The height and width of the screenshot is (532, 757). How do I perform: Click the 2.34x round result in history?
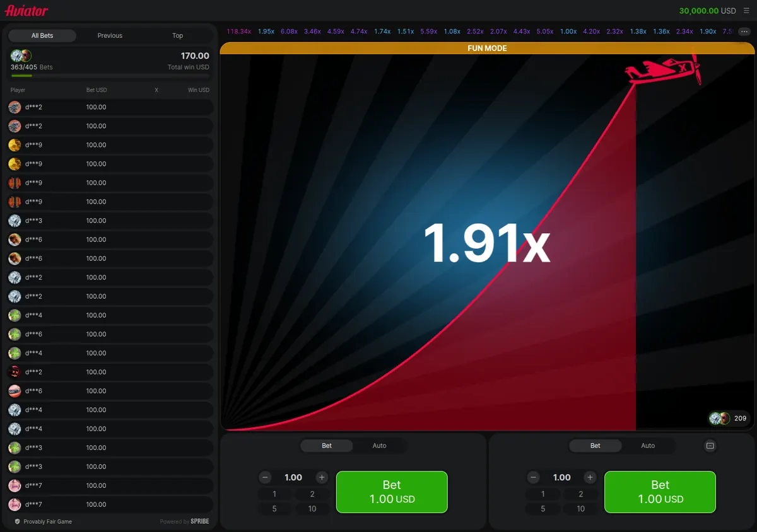(684, 31)
